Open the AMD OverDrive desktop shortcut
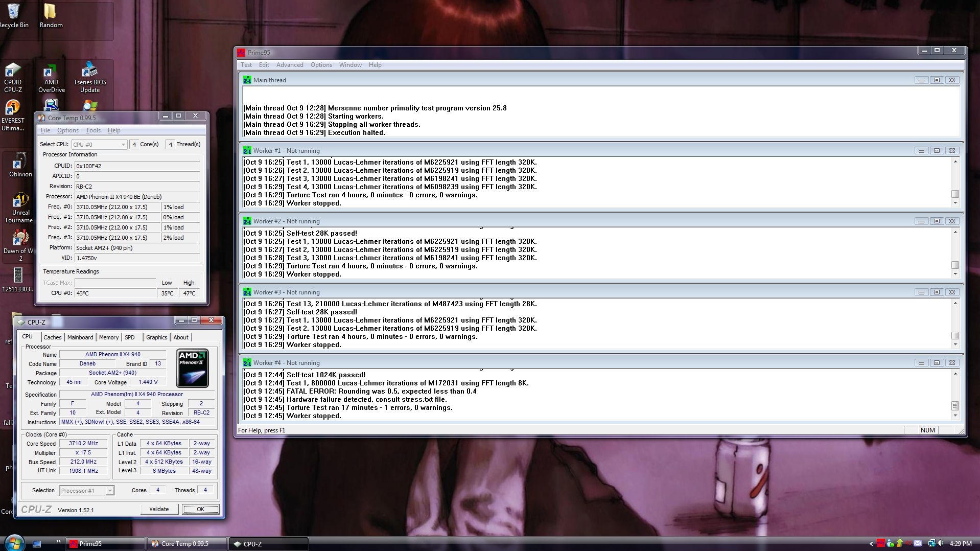The width and height of the screenshot is (980, 551). click(x=51, y=78)
